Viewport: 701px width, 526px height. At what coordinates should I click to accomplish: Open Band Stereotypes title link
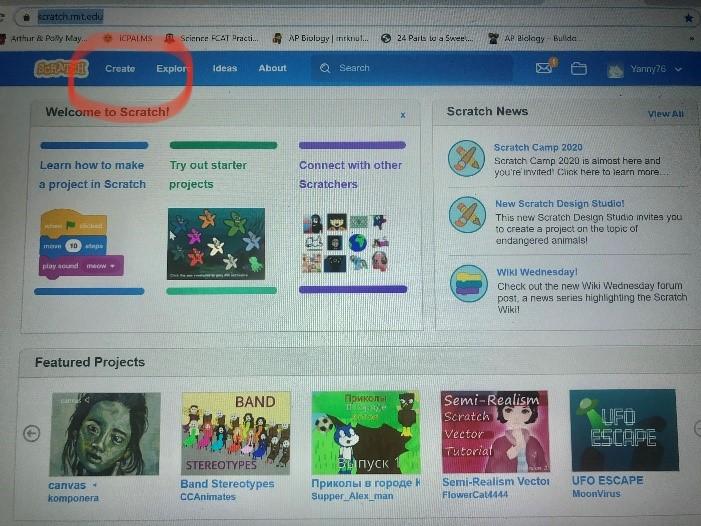click(227, 484)
